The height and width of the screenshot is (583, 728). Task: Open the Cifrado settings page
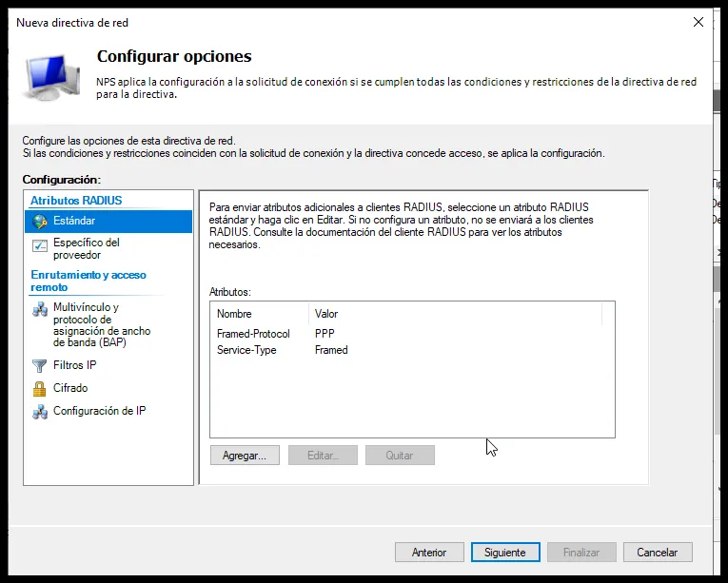tap(70, 388)
